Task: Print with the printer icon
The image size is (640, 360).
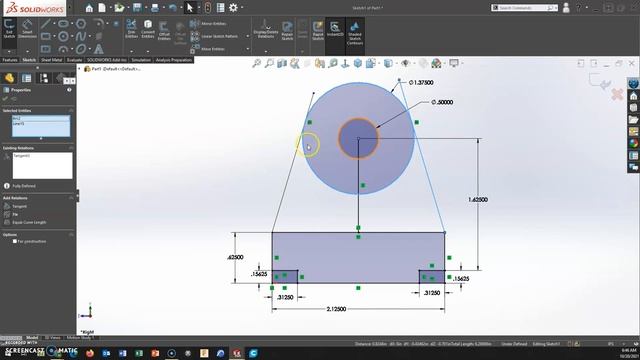Action: click(155, 7)
